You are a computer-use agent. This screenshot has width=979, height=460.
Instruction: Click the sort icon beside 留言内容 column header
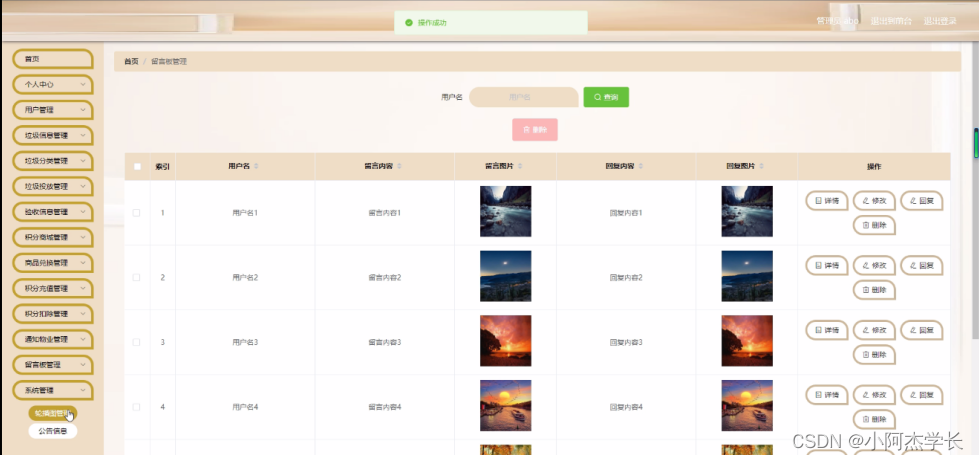tap(400, 167)
